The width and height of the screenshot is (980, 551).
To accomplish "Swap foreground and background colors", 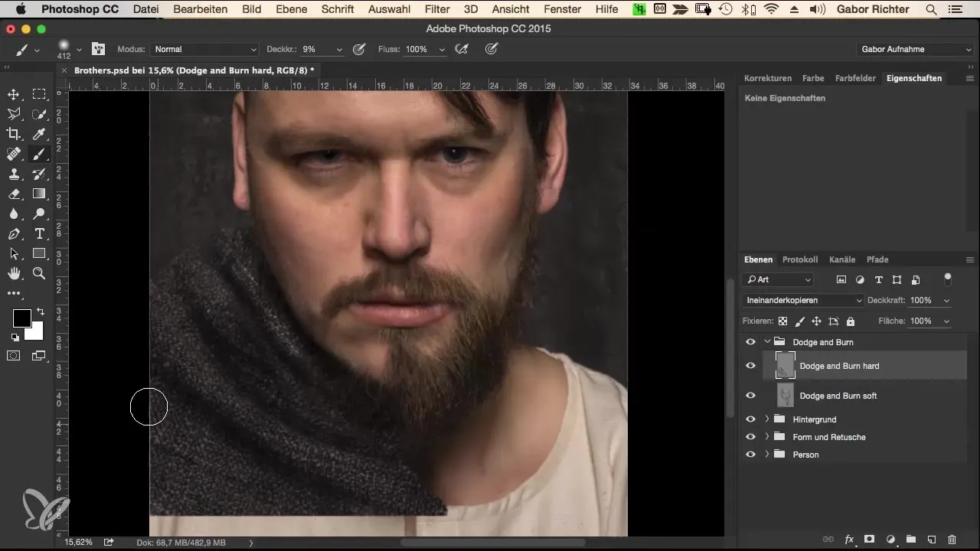I will pos(40,312).
